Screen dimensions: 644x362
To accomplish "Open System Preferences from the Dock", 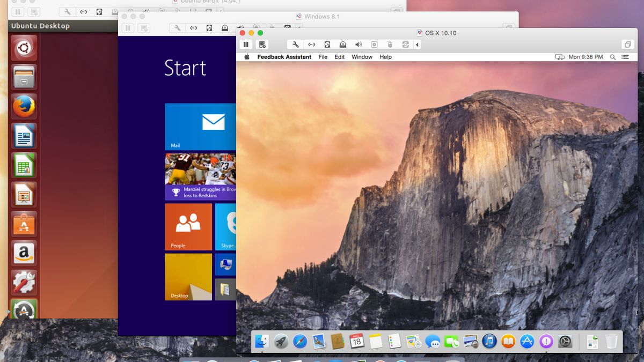I will point(565,341).
